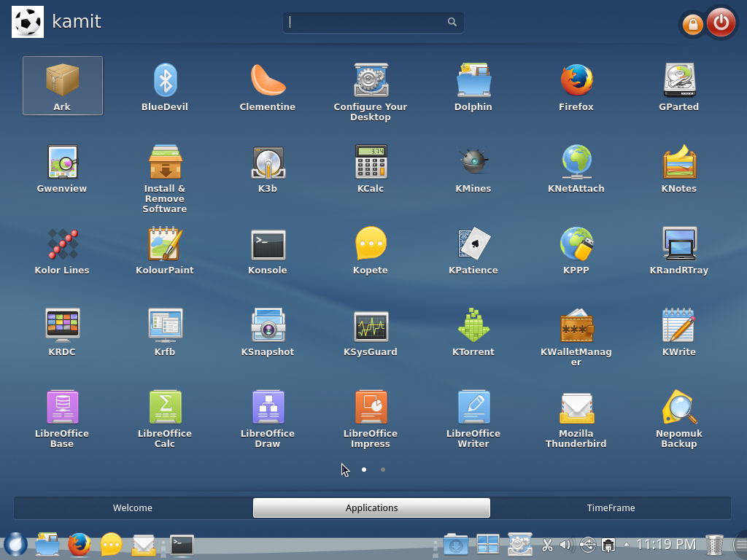747x560 pixels.
Task: Launch Firefox from the Applications grid
Action: tap(576, 80)
